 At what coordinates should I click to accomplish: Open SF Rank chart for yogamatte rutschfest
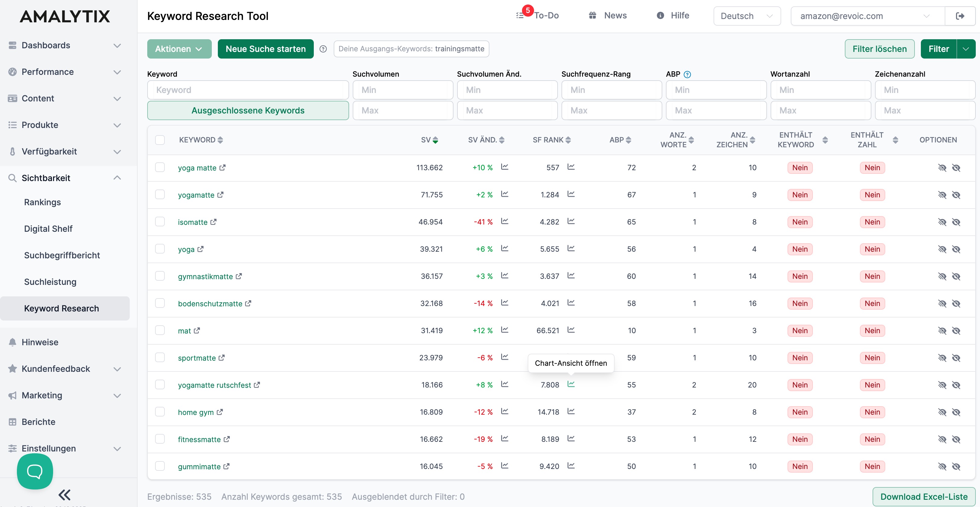tap(571, 384)
